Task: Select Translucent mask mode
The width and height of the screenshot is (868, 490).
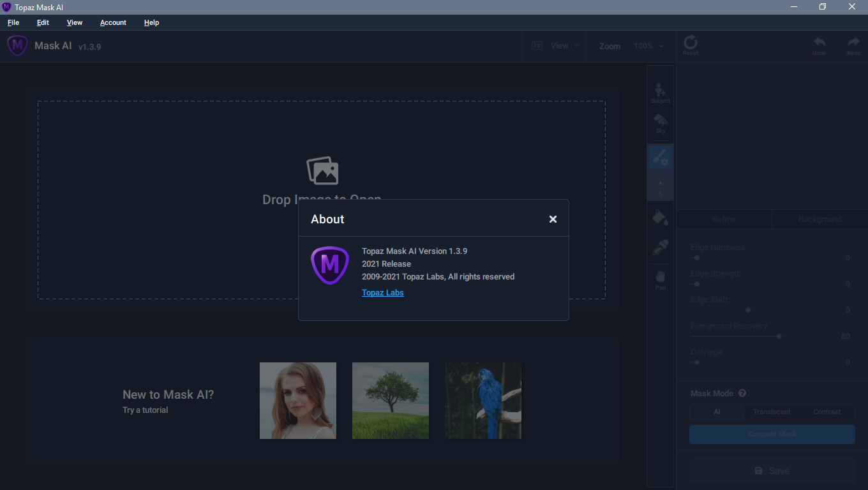Action: [772, 412]
